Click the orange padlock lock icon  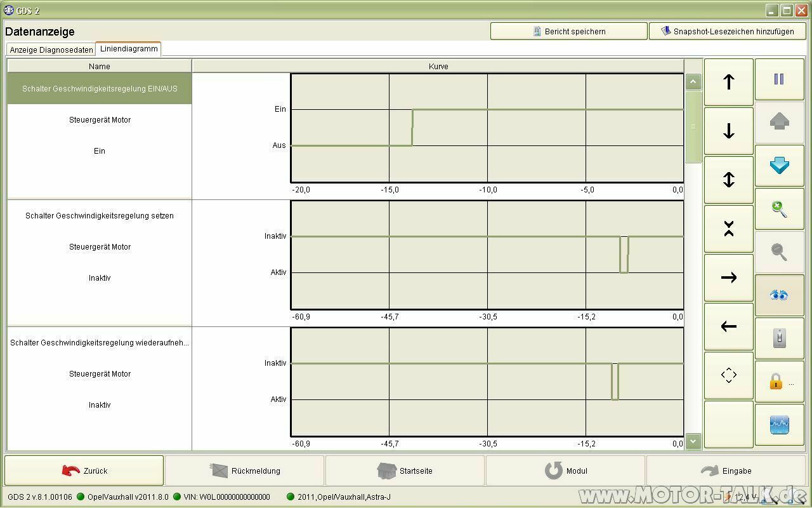(x=779, y=382)
